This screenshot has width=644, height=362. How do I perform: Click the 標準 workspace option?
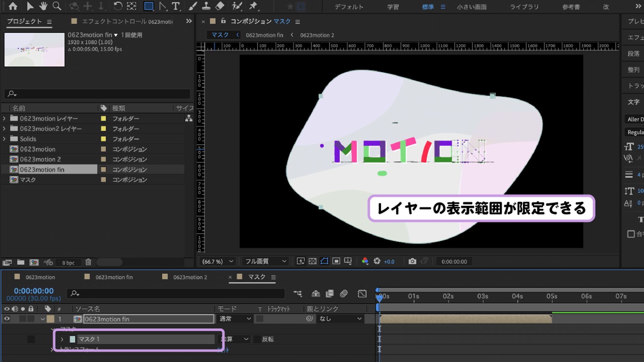pyautogui.click(x=428, y=7)
